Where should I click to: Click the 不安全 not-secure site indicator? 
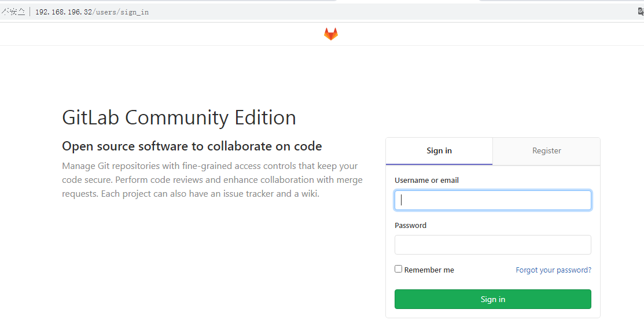13,12
